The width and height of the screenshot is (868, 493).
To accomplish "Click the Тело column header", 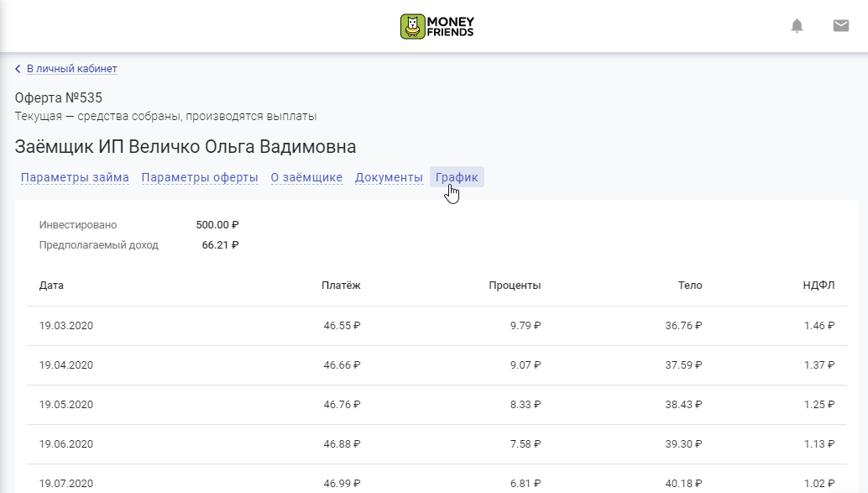I will coord(690,286).
